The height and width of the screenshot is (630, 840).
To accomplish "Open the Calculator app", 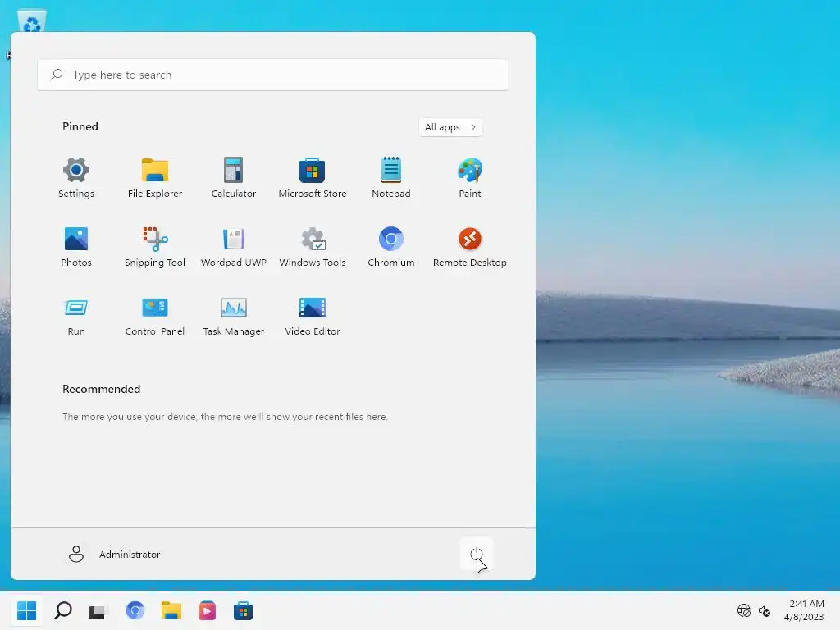I will [234, 178].
